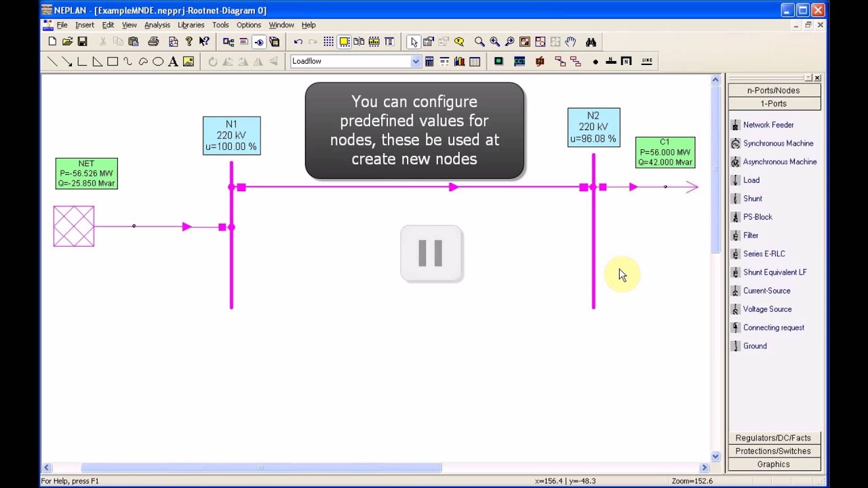Click the LINE element icon
The image size is (868, 488).
pos(646,61)
